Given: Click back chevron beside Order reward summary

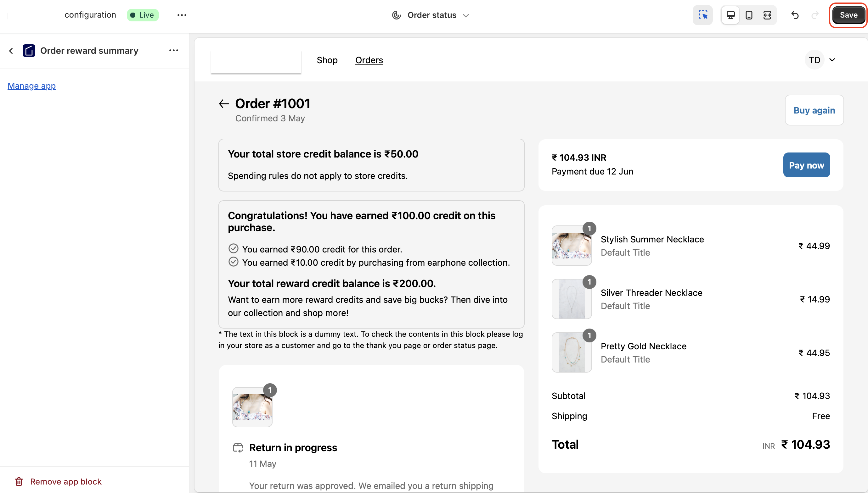Looking at the screenshot, I should (x=11, y=51).
